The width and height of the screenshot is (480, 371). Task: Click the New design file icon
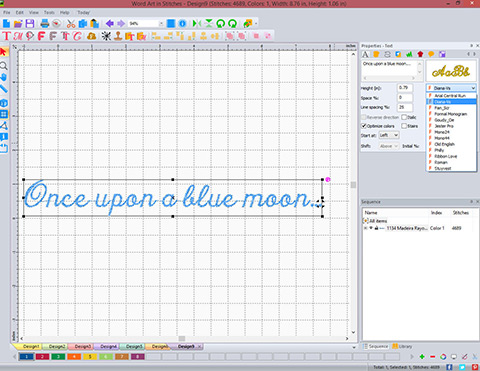[6, 23]
